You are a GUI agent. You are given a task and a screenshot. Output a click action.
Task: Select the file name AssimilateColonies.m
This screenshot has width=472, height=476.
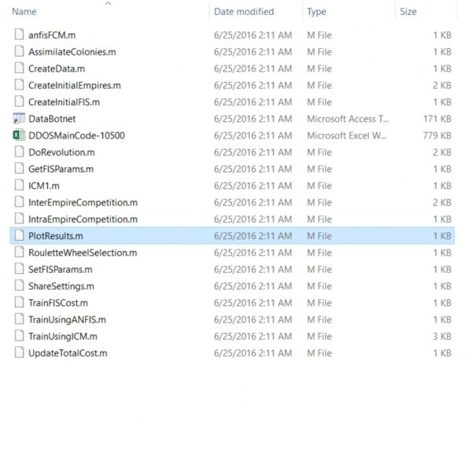click(72, 52)
